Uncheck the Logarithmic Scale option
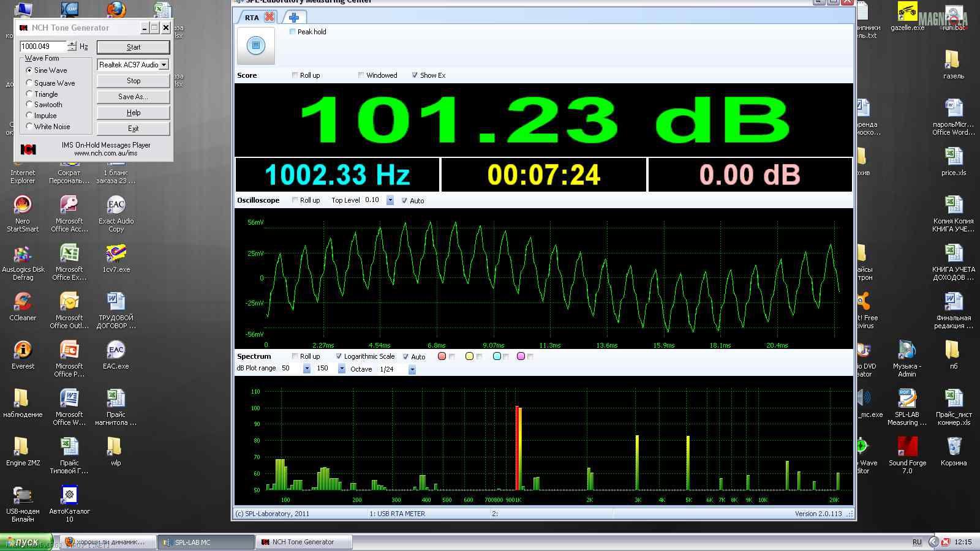 click(339, 356)
